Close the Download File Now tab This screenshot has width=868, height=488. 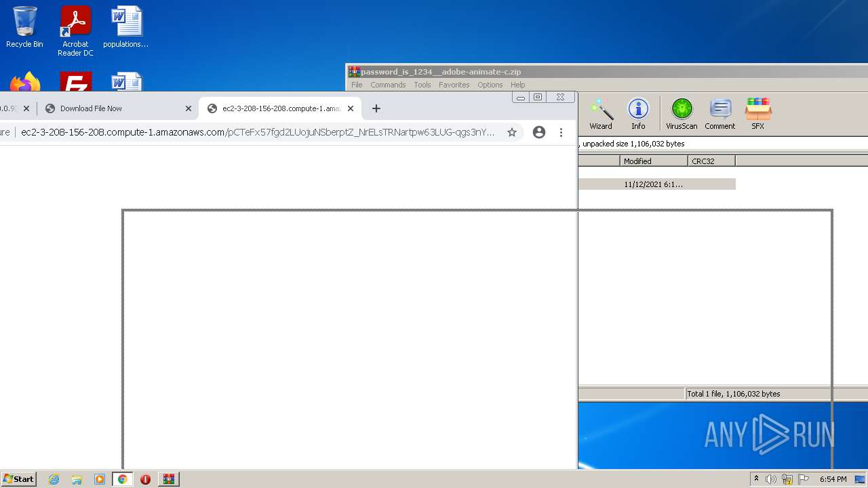(189, 108)
